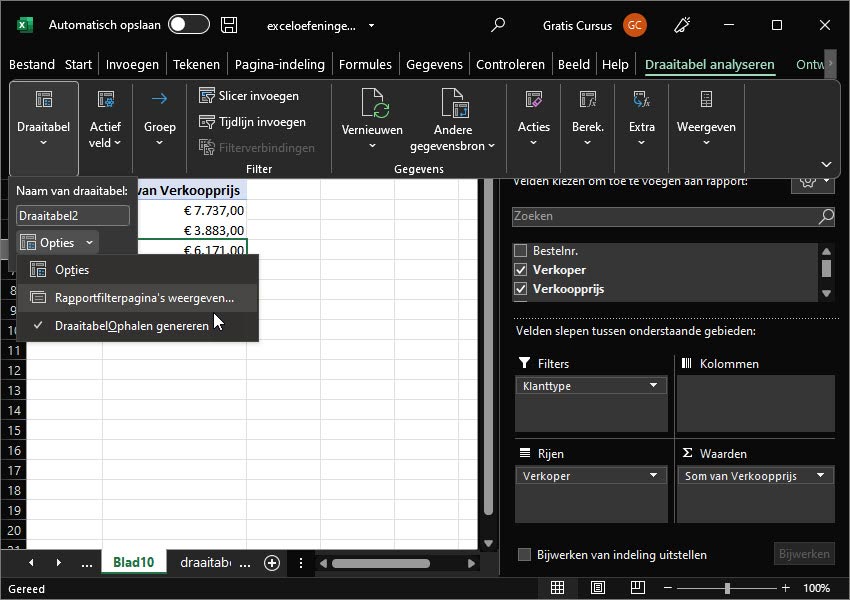The width and height of the screenshot is (850, 600).
Task: Select the Draaitabel analyseren tab
Action: point(710,64)
